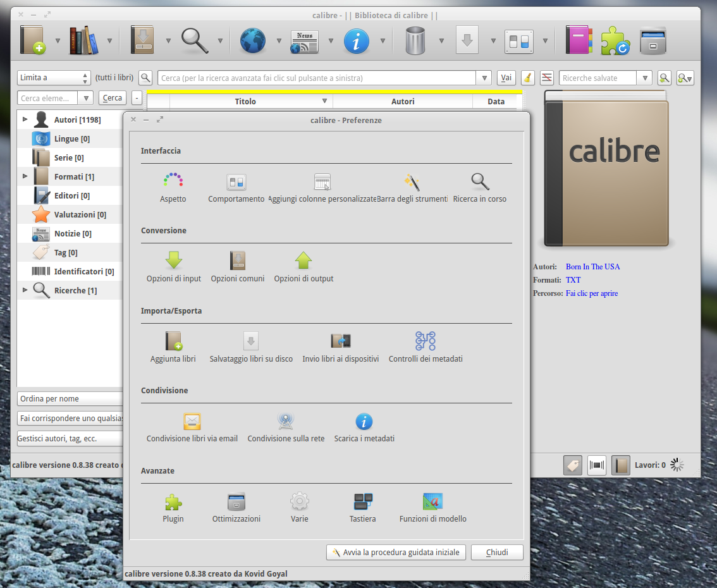Viewport: 717px width, 588px height.
Task: Toggle the cover browser button in status bar
Action: pos(597,465)
